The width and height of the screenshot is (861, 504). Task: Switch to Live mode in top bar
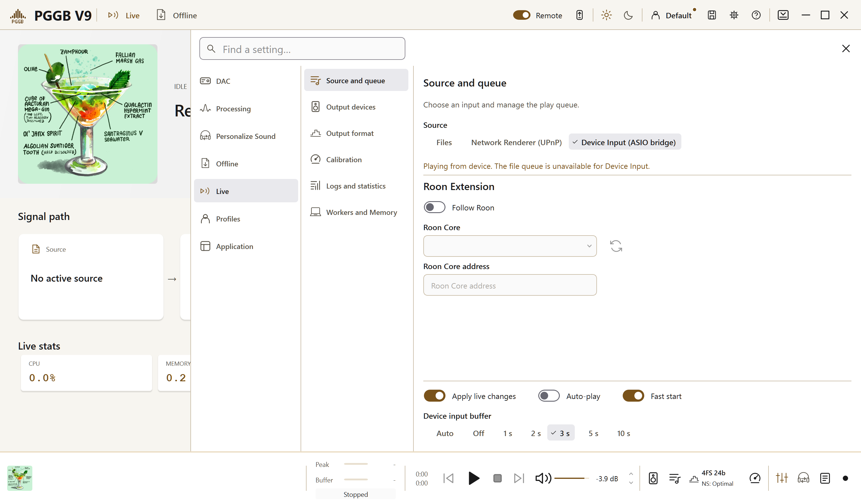click(124, 15)
